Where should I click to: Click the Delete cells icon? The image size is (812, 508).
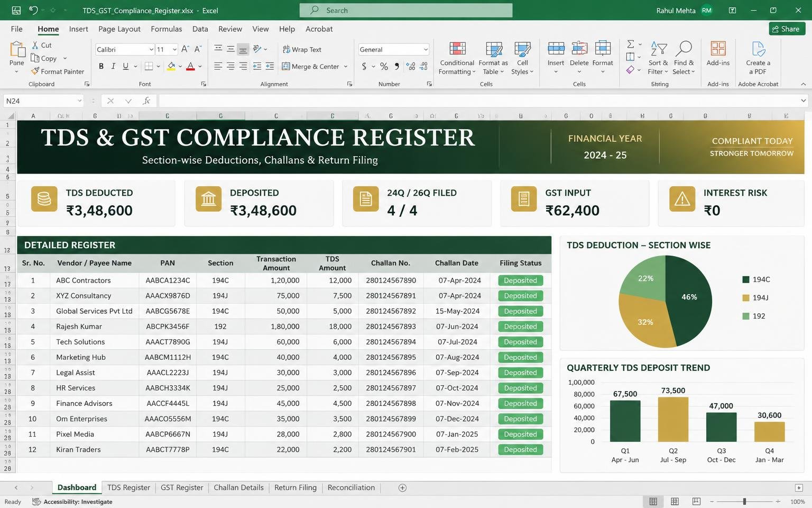point(579,49)
